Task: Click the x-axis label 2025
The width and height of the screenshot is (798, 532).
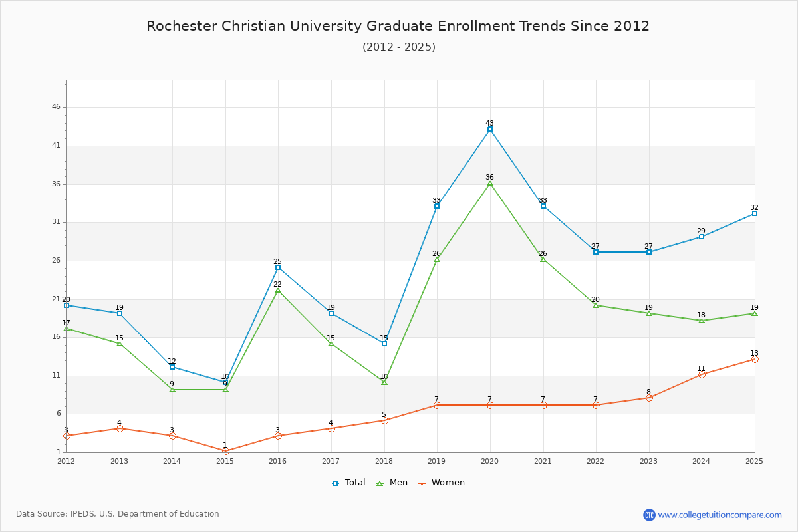Action: pyautogui.click(x=755, y=460)
